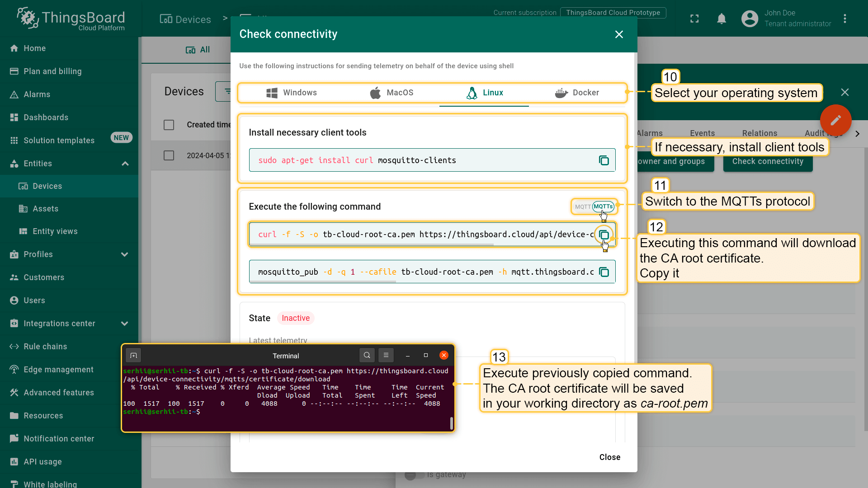This screenshot has height=488, width=868.
Task: Copy the curl certificate download command
Action: 604,235
